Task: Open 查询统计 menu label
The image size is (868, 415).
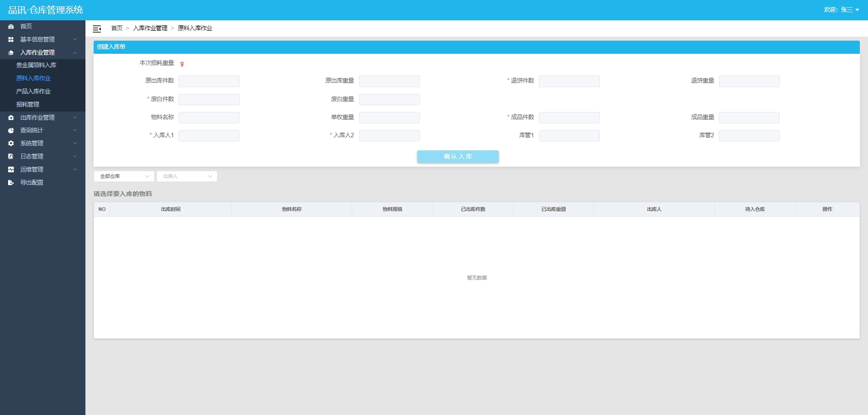Action: tap(32, 131)
